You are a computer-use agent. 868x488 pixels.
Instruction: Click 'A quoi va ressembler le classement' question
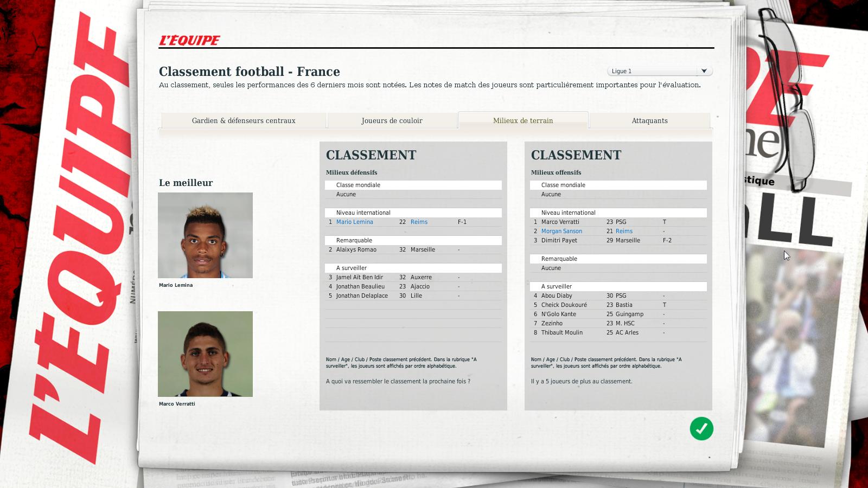[x=398, y=381]
